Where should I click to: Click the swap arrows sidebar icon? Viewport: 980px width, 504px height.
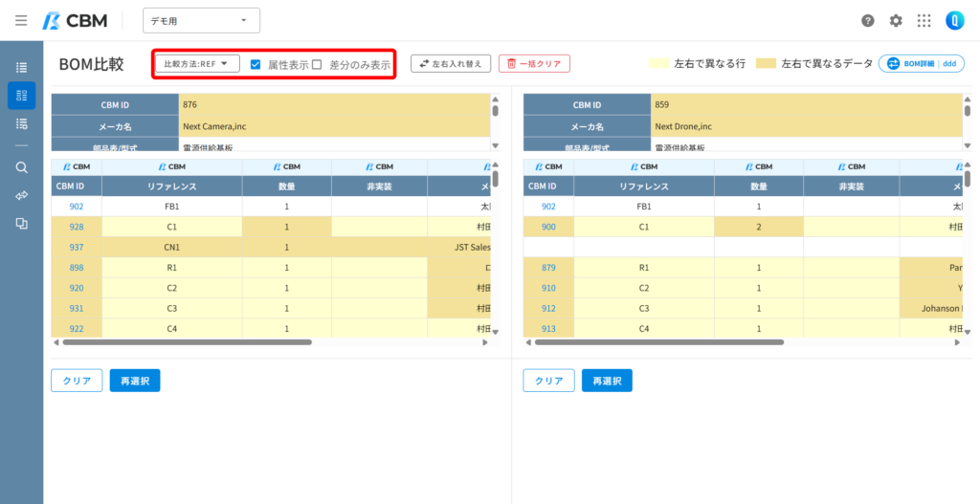21,195
